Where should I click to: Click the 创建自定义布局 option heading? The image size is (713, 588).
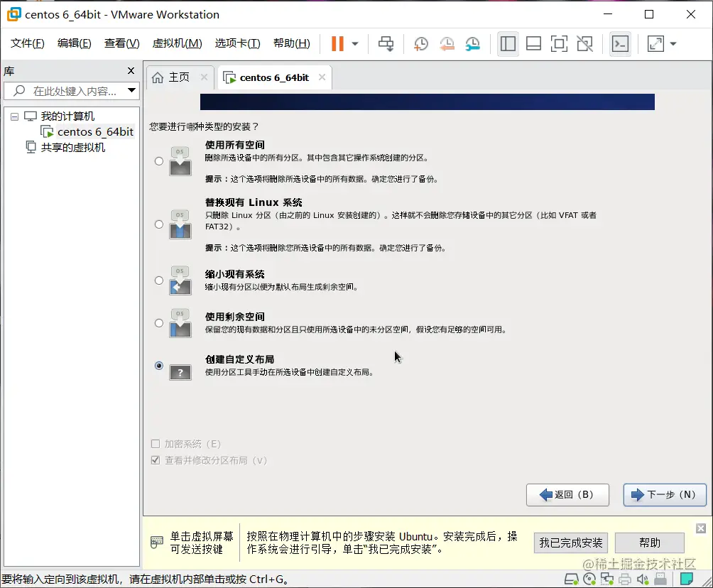pyautogui.click(x=239, y=359)
